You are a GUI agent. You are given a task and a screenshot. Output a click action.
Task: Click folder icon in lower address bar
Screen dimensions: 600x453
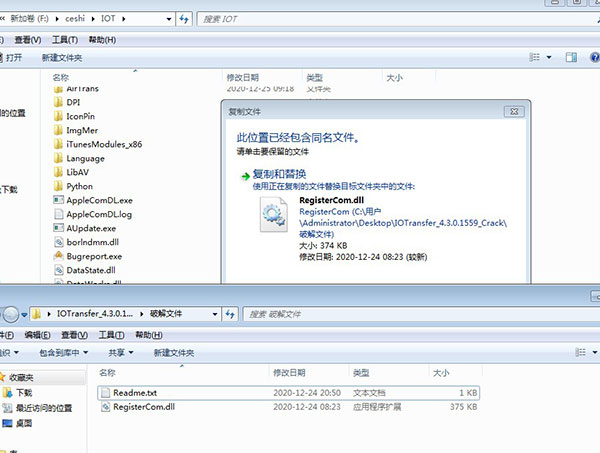[x=36, y=314]
